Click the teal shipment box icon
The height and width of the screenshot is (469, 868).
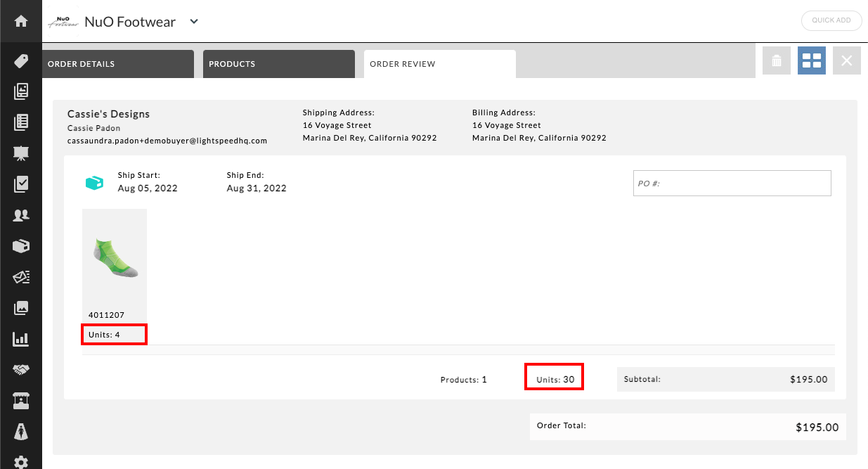click(x=94, y=182)
